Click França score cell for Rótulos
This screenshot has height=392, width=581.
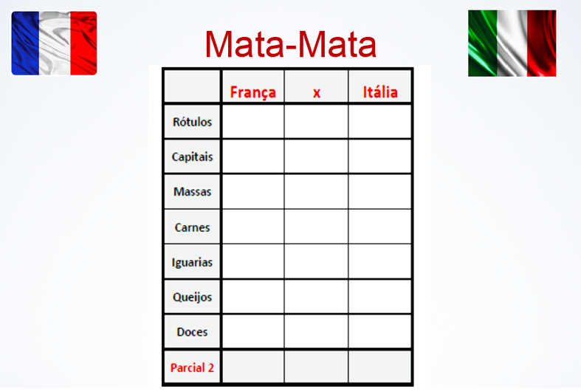[252, 122]
